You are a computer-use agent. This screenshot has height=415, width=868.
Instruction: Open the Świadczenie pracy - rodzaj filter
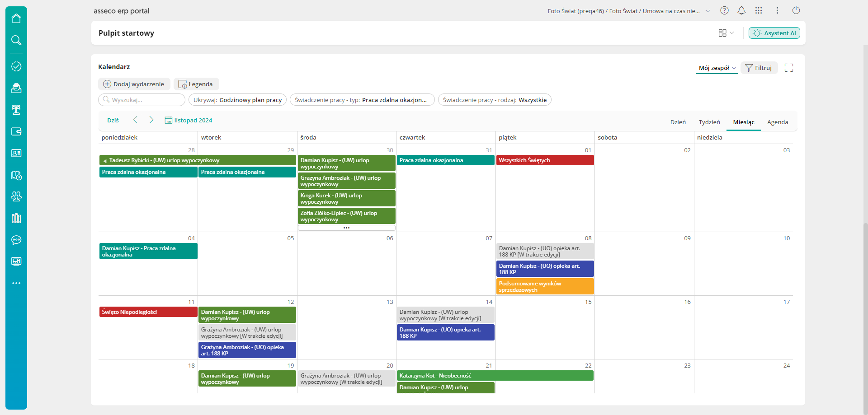tap(495, 100)
